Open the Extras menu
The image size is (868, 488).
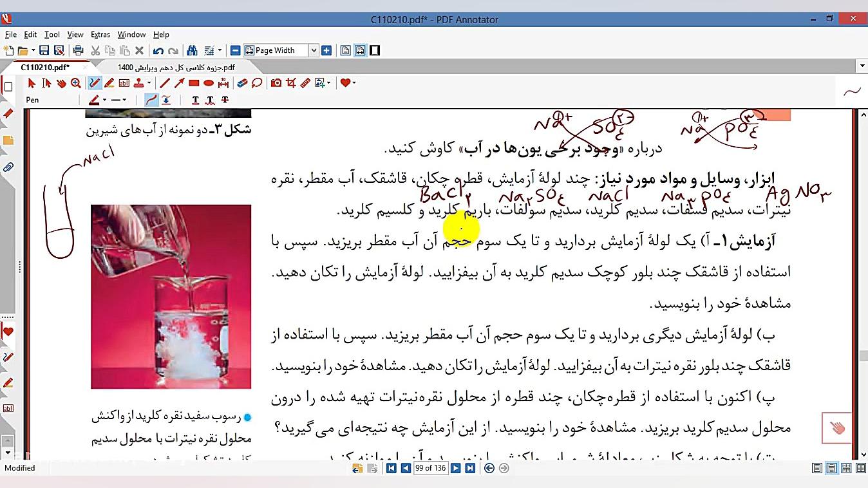(x=100, y=34)
